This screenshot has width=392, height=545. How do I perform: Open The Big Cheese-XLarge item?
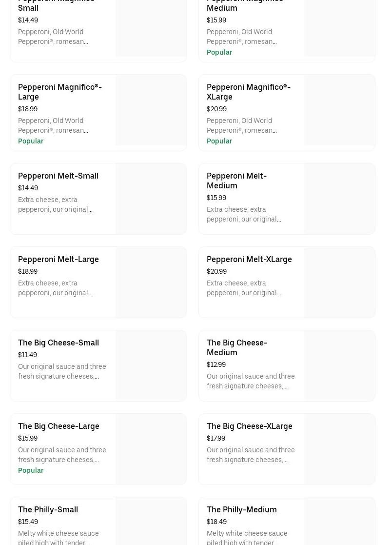tap(249, 426)
